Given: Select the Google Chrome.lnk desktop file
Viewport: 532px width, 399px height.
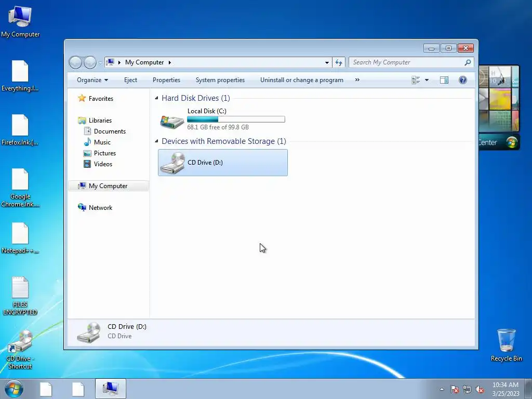Looking at the screenshot, I should [x=20, y=188].
